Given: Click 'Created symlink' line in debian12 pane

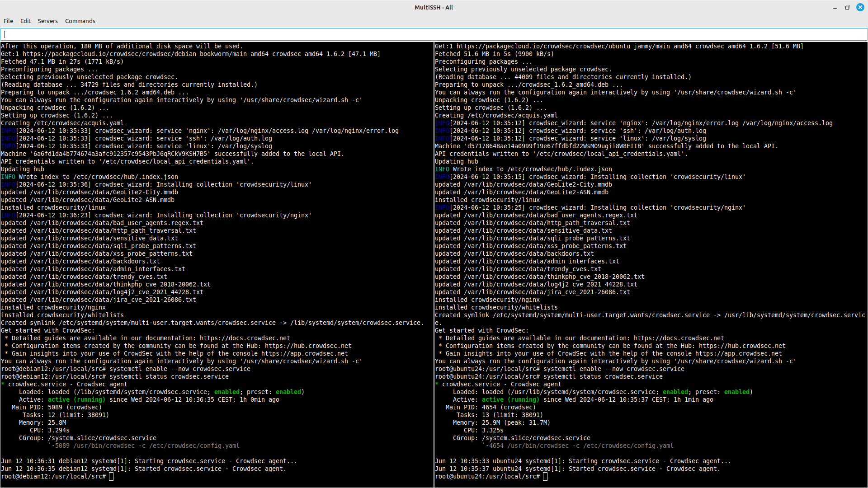Looking at the screenshot, I should [212, 323].
